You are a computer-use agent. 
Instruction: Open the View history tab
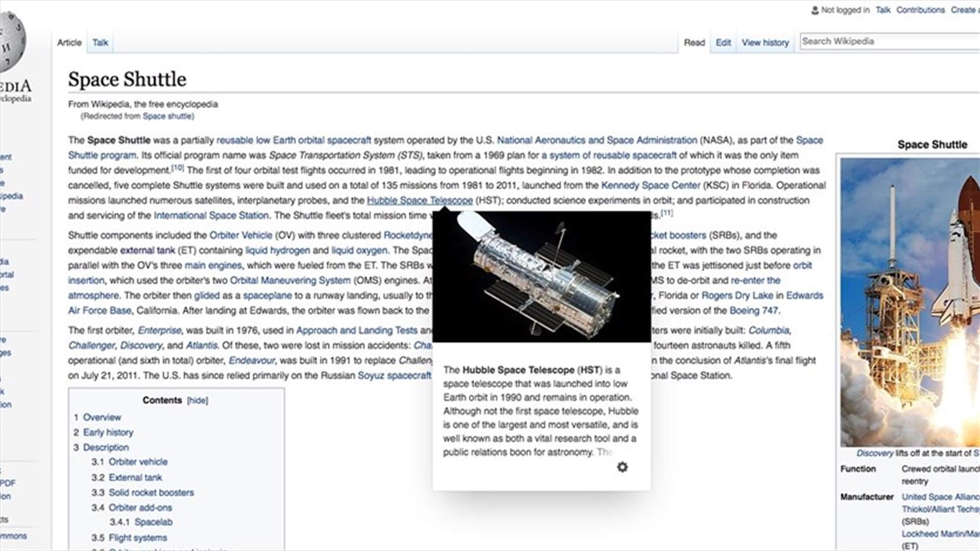coord(765,42)
